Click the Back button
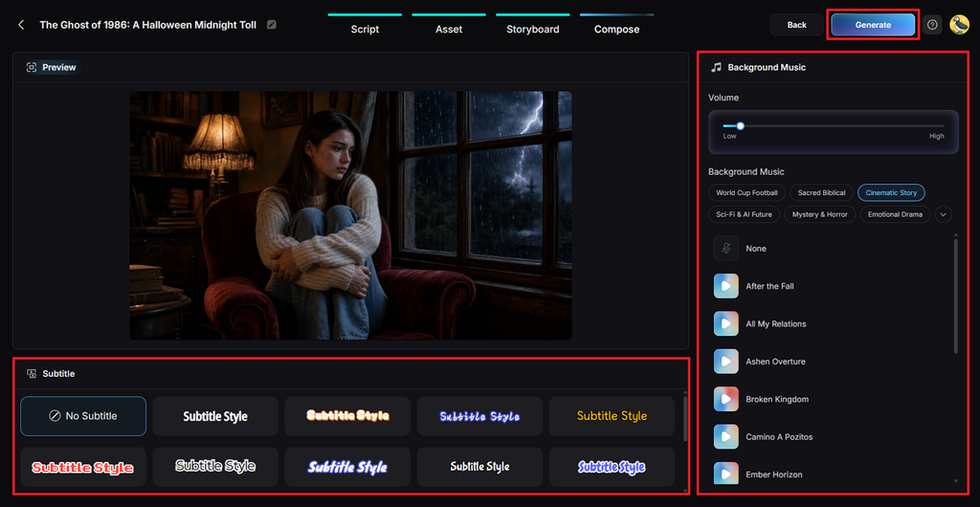This screenshot has width=980, height=507. click(796, 25)
